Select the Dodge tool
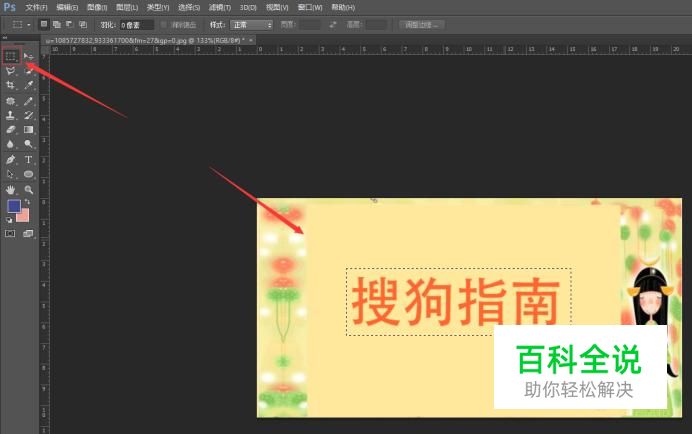 [28, 144]
